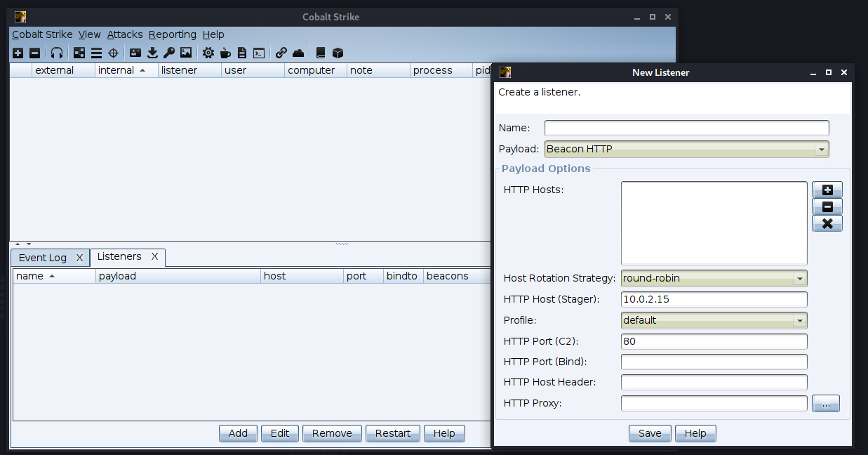This screenshot has height=455, width=868.
Task: Open the Profile dropdown set to default
Action: coord(714,320)
